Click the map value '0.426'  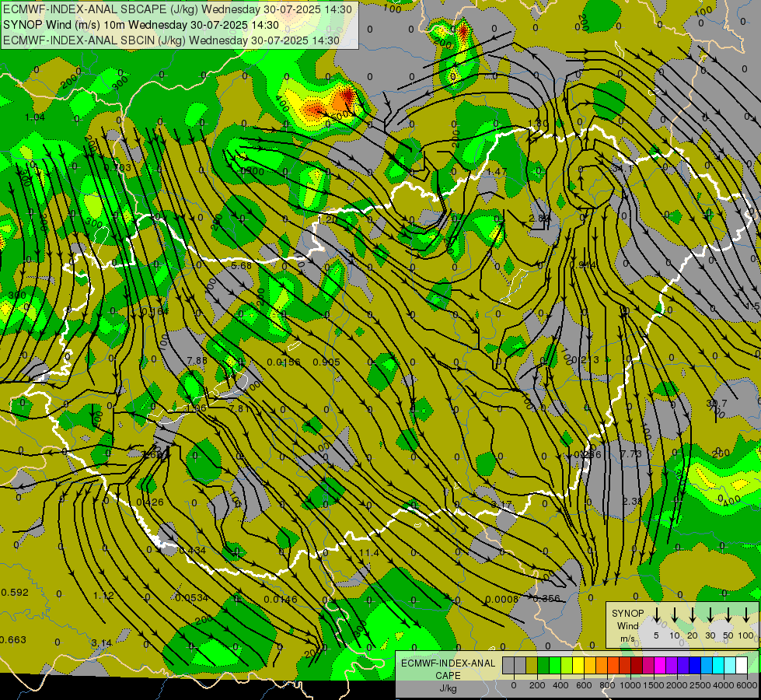[150, 502]
